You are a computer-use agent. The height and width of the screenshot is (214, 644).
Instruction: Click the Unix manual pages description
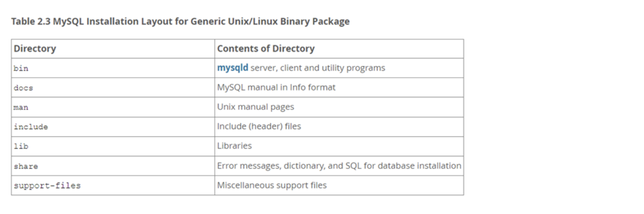point(255,107)
